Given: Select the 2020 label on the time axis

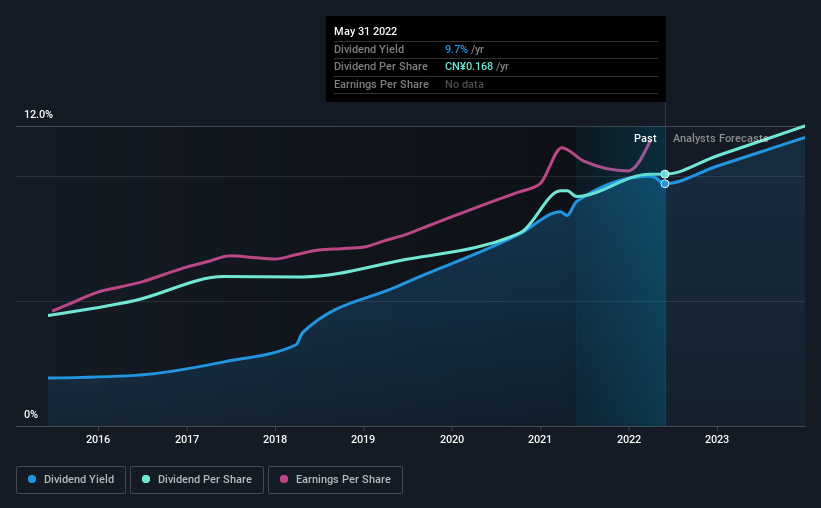Looking at the screenshot, I should click(452, 439).
